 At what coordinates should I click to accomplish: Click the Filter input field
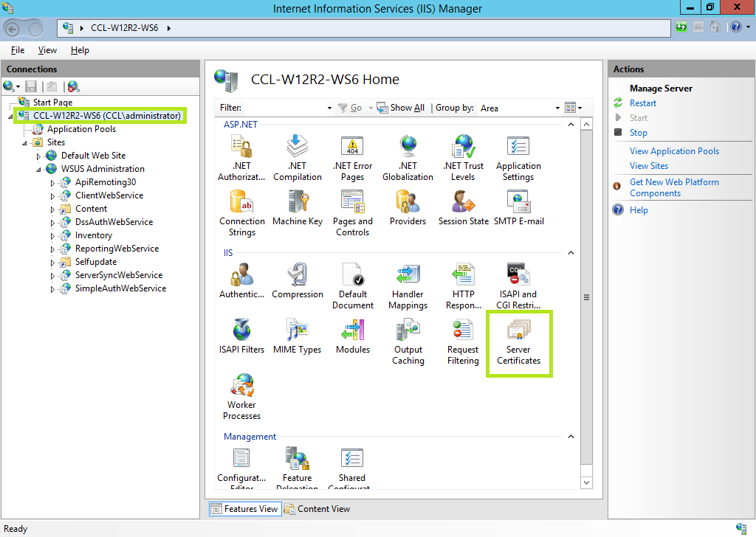pyautogui.click(x=286, y=108)
